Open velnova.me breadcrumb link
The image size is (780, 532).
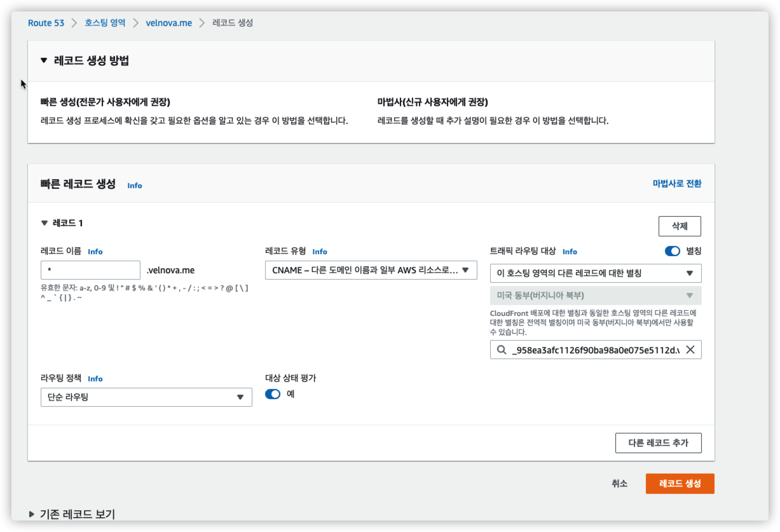pyautogui.click(x=169, y=23)
